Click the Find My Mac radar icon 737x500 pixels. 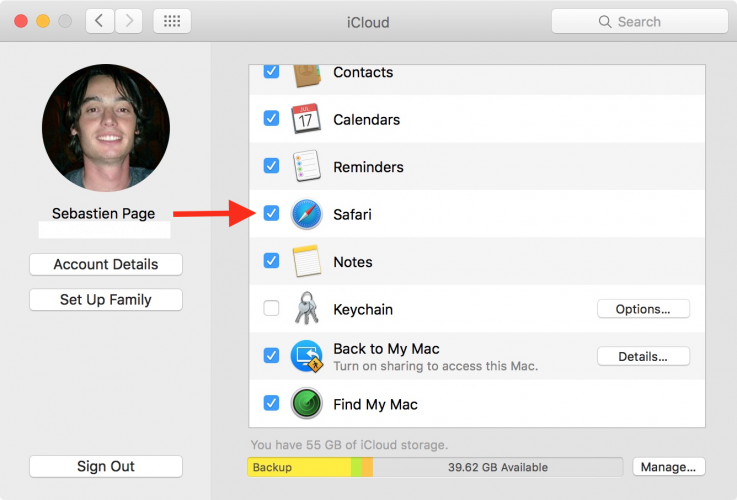point(306,403)
